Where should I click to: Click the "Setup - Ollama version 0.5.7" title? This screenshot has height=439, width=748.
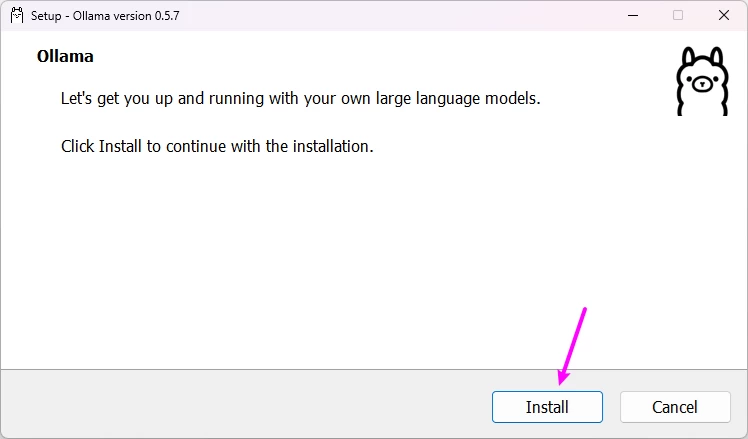click(98, 16)
